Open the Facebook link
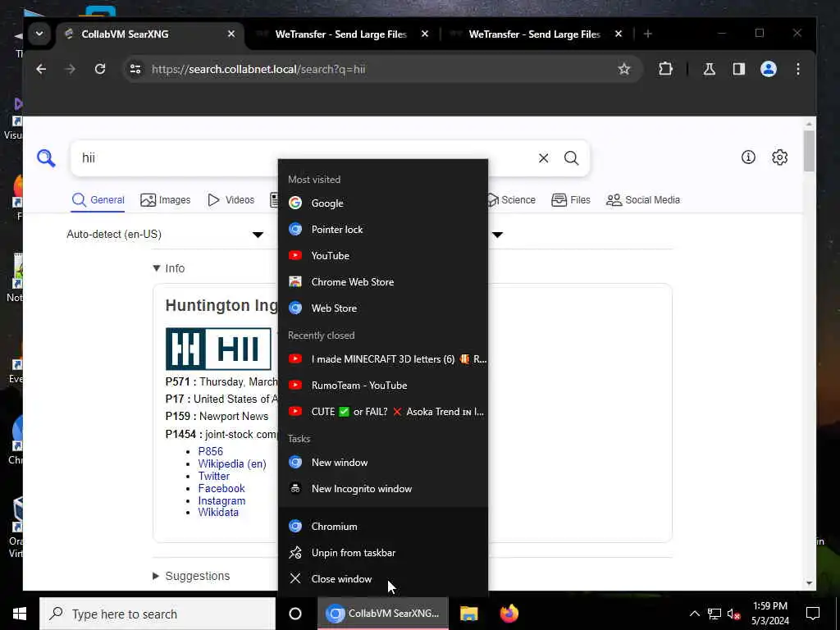Screen dimensions: 840x630 pos(221,488)
